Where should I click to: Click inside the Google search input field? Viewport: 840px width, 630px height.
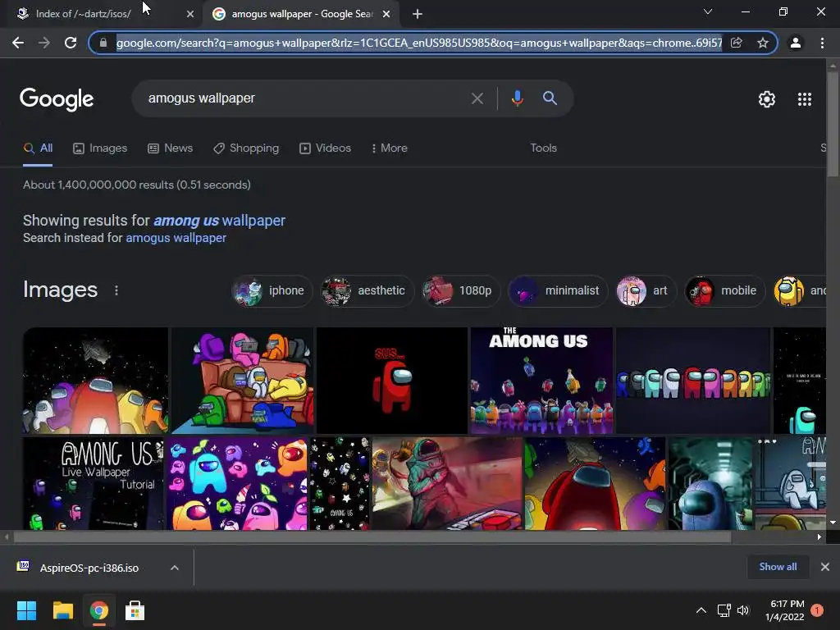pyautogui.click(x=305, y=98)
